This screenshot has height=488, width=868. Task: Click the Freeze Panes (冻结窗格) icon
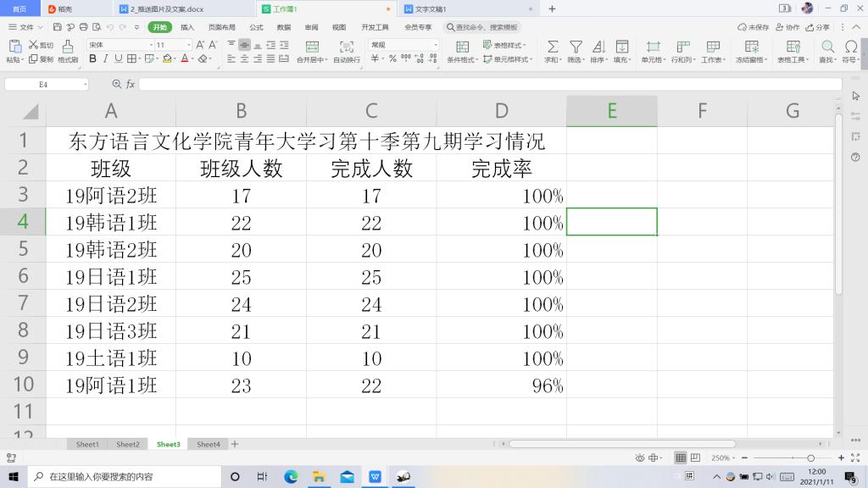[x=751, y=47]
